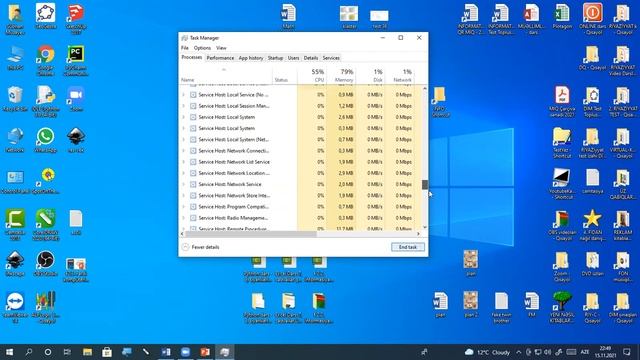
Task: Expand Service Host: Local Session Man... row
Action: (183, 106)
